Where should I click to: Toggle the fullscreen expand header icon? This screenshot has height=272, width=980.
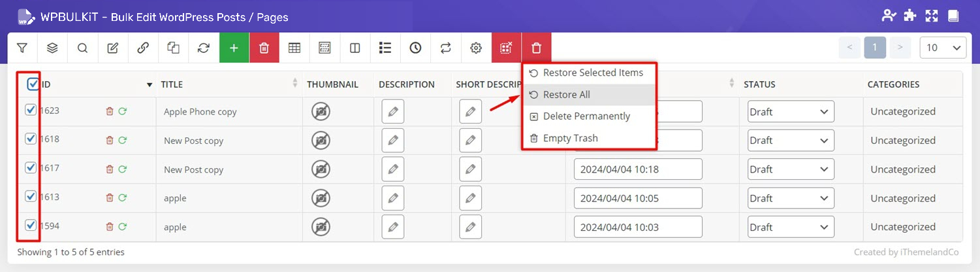pyautogui.click(x=932, y=16)
